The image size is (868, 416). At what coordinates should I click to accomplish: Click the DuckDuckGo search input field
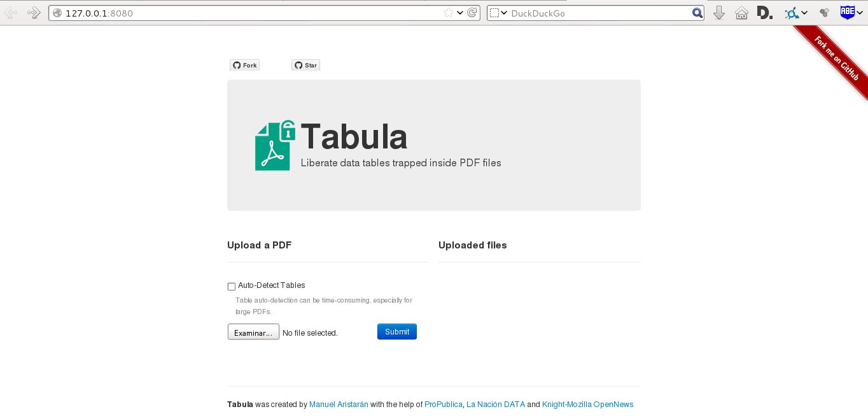click(598, 13)
